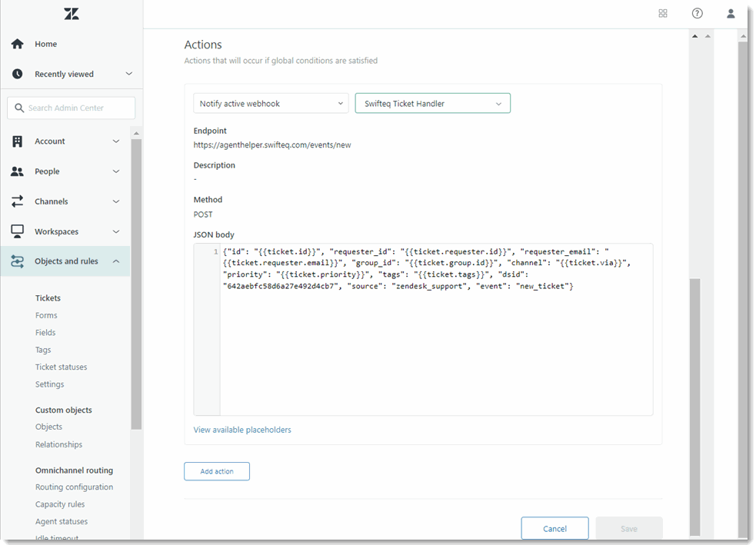The width and height of the screenshot is (756, 545).
Task: Click the sidebar scrollbar thumb
Action: point(136,284)
